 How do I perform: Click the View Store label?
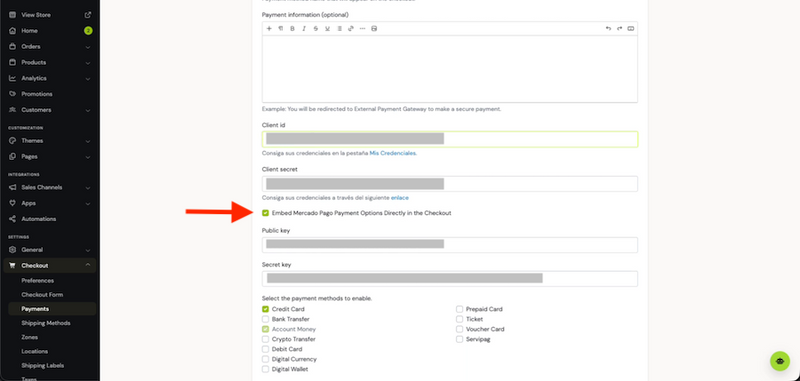tap(35, 15)
